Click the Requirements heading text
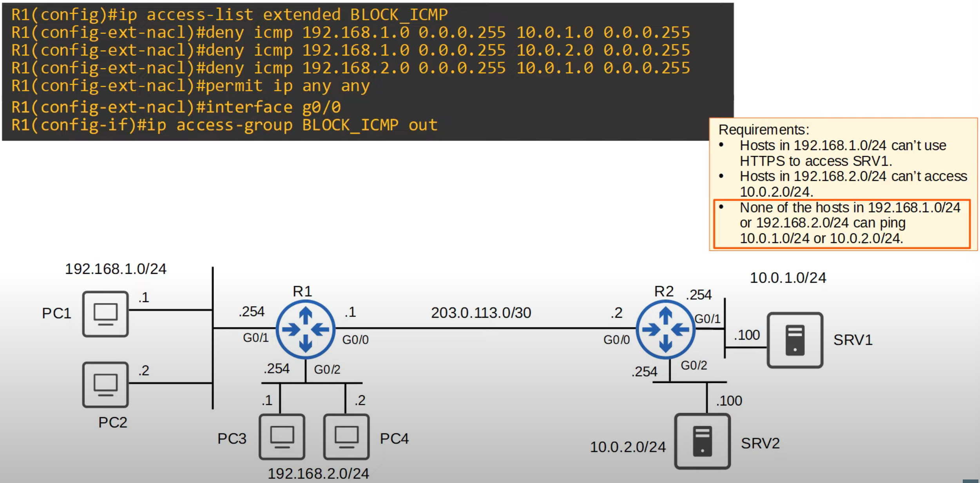Screen dimensions: 980x483 pos(763,130)
